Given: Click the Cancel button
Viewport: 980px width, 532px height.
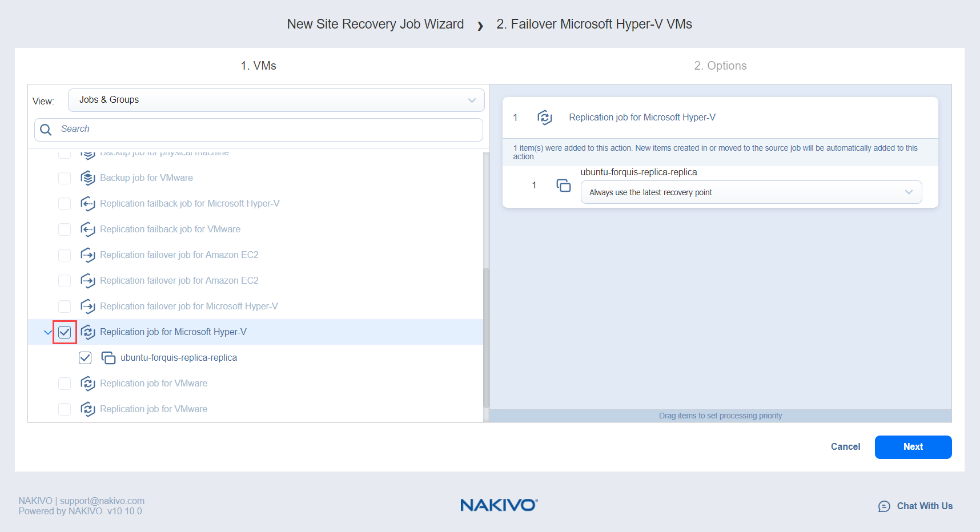Looking at the screenshot, I should 845,447.
